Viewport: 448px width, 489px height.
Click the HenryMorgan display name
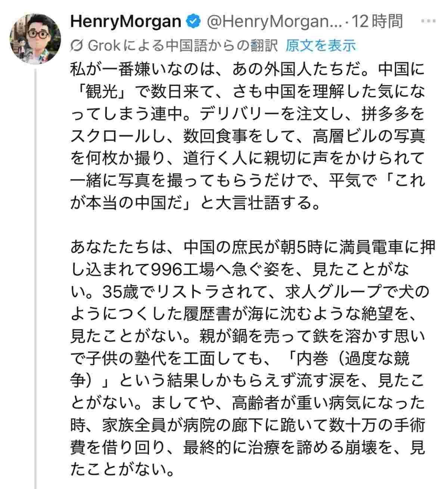click(125, 22)
